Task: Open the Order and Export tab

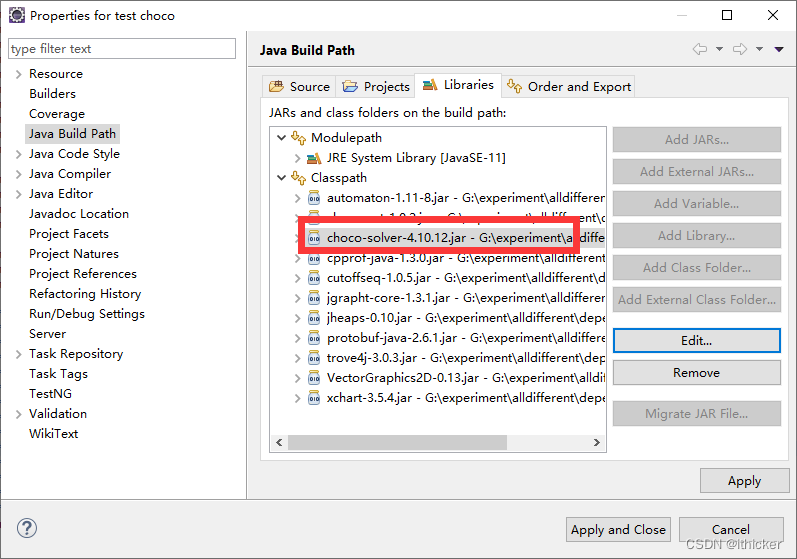Action: [569, 86]
